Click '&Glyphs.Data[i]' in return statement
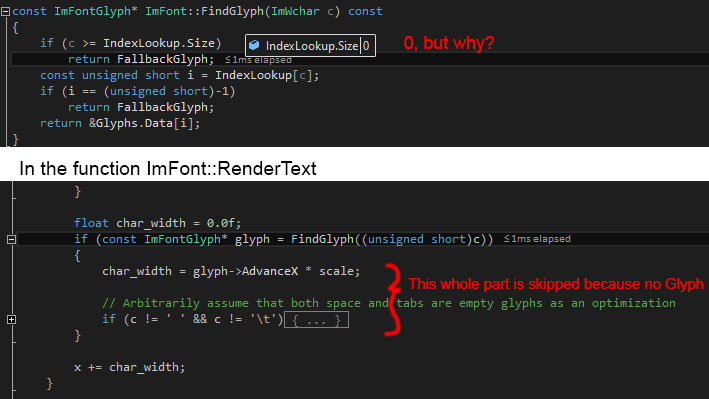 [x=142, y=123]
